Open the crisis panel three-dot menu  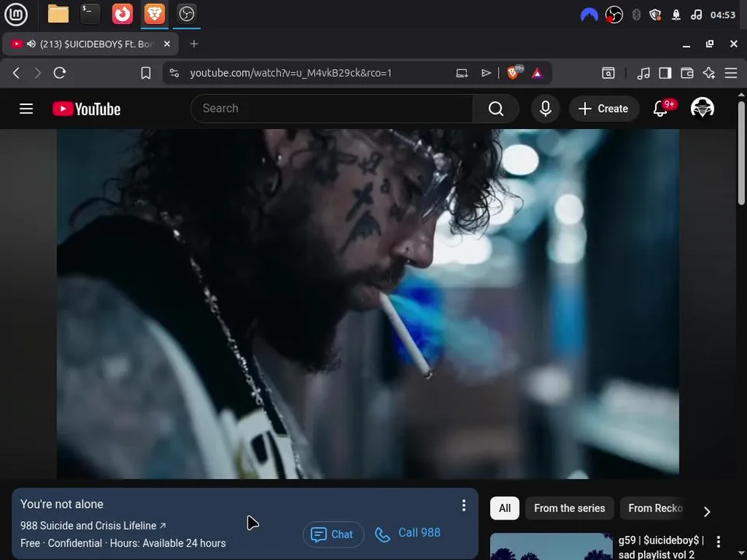click(x=464, y=506)
